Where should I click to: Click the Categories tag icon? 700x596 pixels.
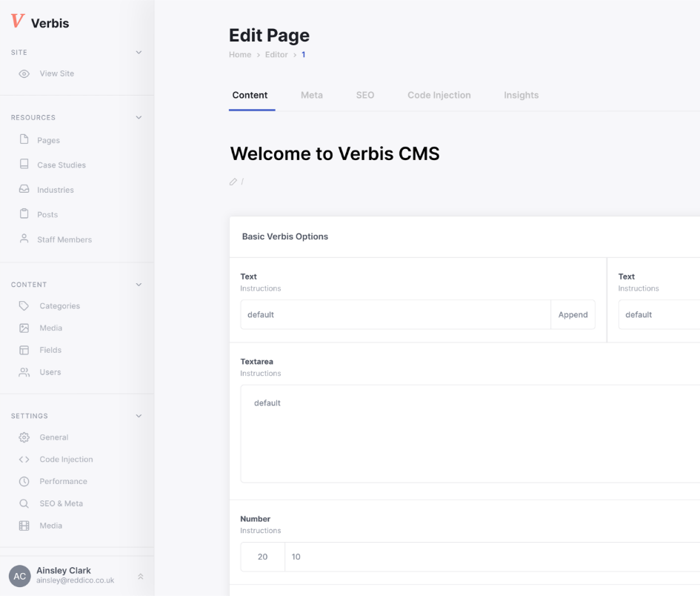point(24,306)
